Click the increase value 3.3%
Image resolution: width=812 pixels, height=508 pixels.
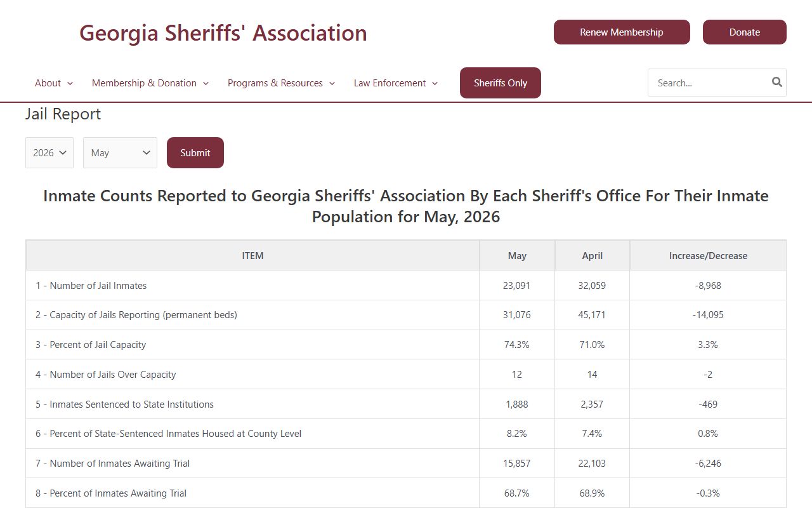pyautogui.click(x=708, y=345)
